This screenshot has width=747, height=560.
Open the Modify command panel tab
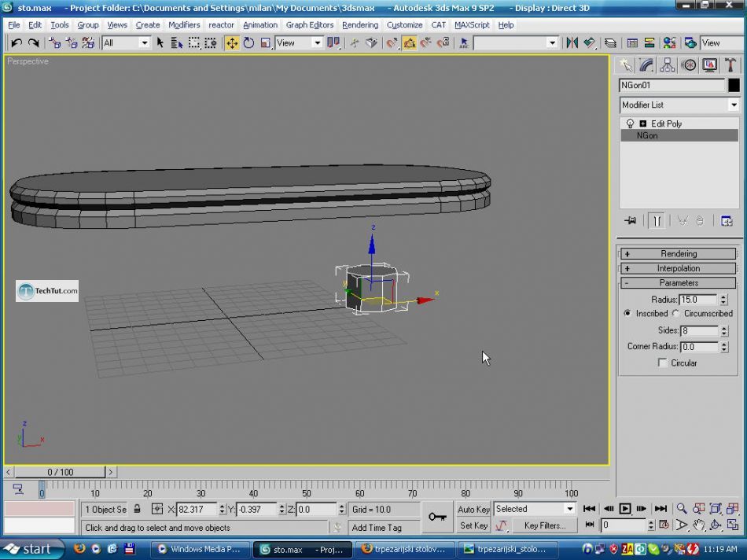(x=646, y=65)
